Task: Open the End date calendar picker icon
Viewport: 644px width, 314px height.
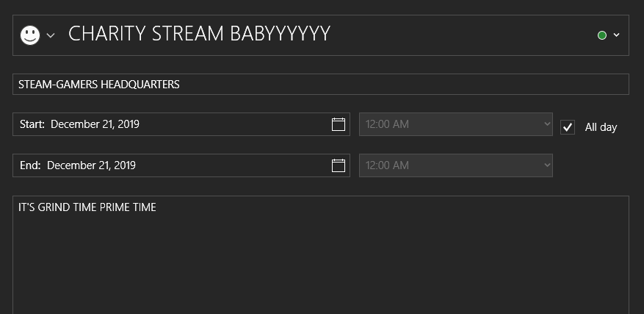Action: point(338,165)
